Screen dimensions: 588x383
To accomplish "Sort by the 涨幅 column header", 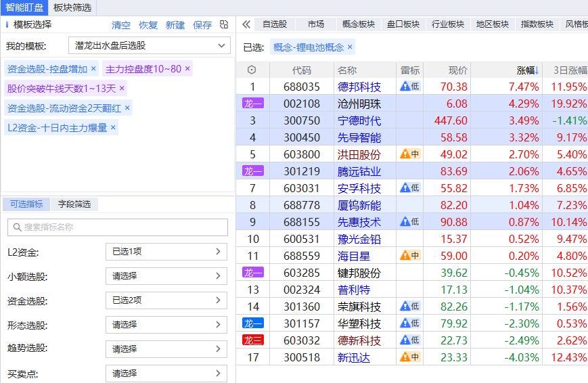I will pyautogui.click(x=528, y=70).
